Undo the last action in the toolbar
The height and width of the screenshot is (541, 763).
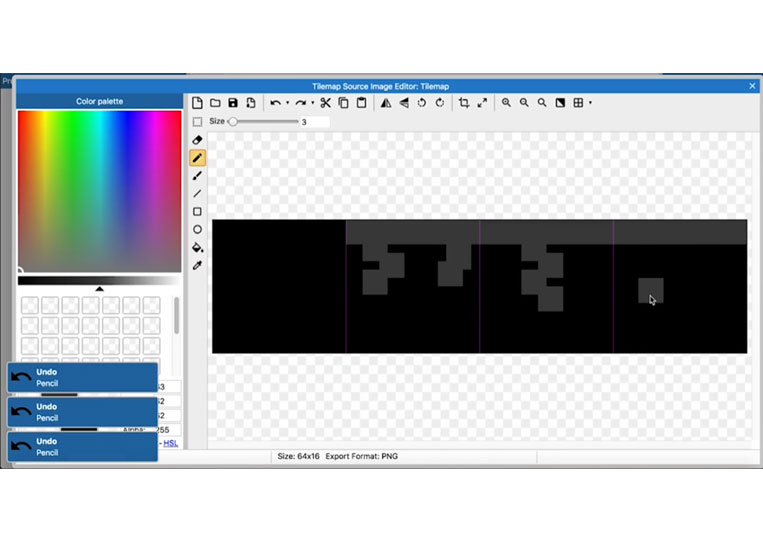(275, 103)
